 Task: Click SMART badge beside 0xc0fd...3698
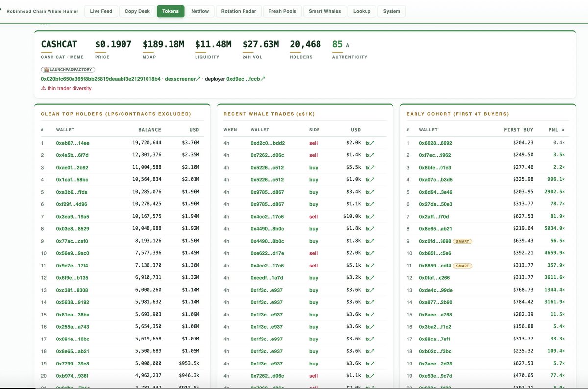(463, 241)
